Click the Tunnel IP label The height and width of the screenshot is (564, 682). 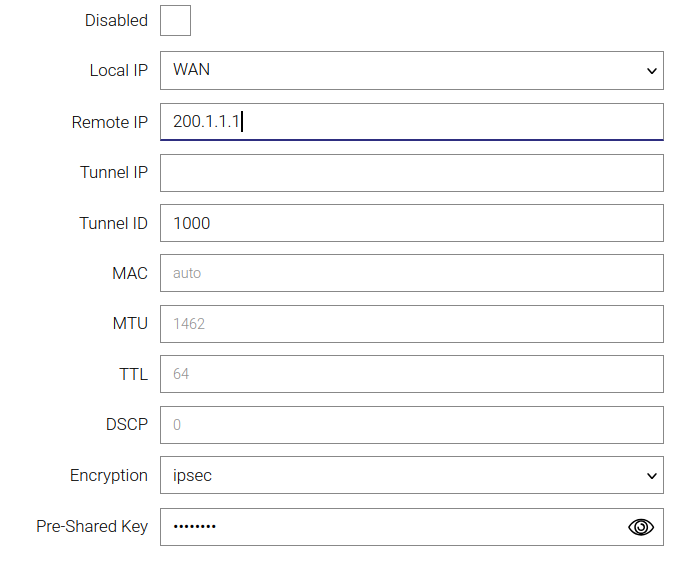tap(113, 173)
